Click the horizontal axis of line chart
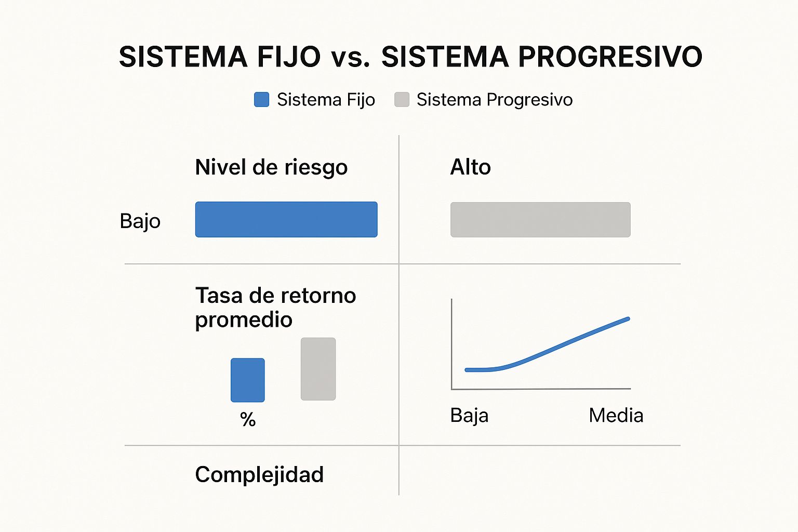Screen dimensions: 798x532 pyautogui.click(x=541, y=389)
